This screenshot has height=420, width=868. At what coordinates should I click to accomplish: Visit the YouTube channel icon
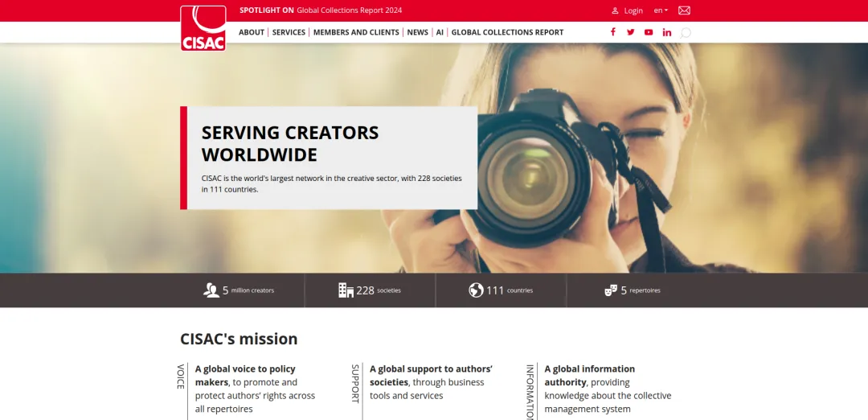coord(649,32)
